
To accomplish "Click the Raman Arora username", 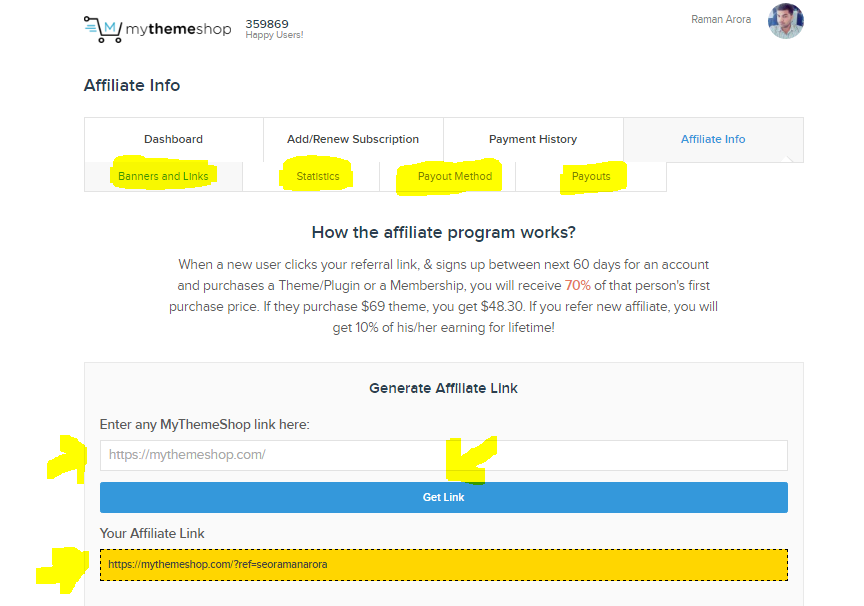I will (721, 19).
